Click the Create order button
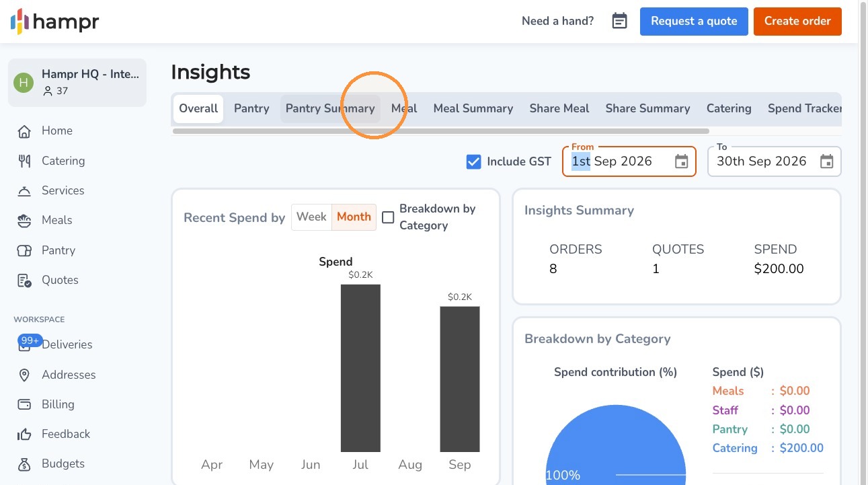Viewport: 868px width, 485px height. [797, 21]
